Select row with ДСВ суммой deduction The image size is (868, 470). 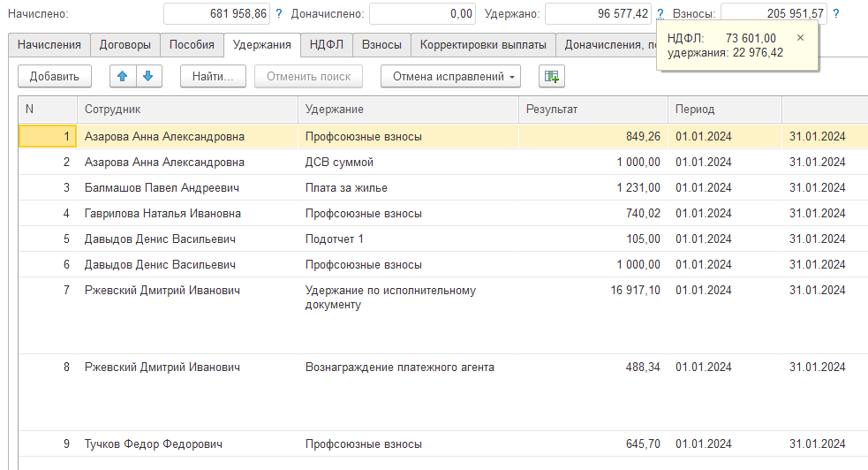tap(443, 163)
